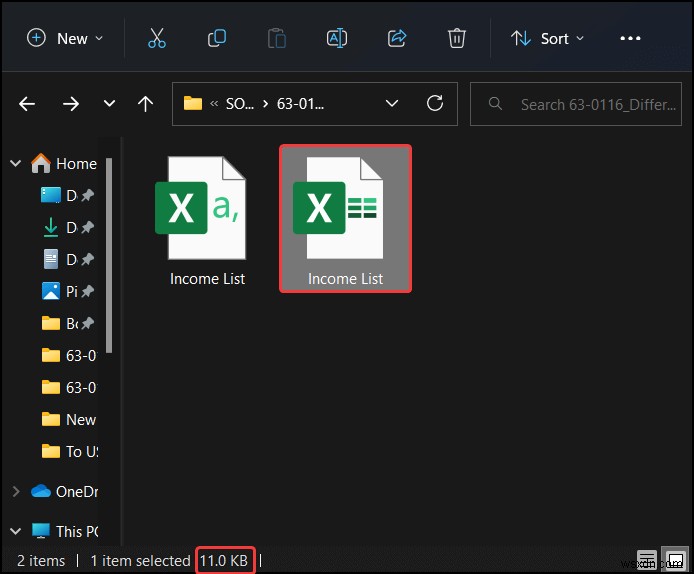Viewport: 694px width, 574px height.
Task: Select the Excel workbook Income List file
Action: [345, 219]
